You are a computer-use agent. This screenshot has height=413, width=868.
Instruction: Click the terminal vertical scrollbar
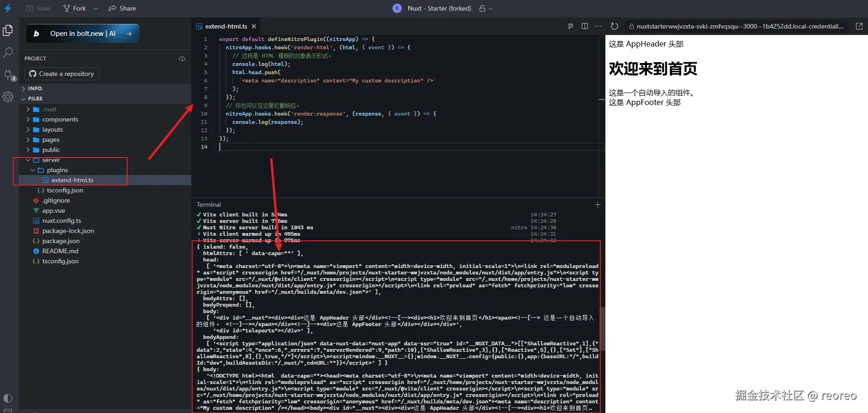[x=602, y=329]
